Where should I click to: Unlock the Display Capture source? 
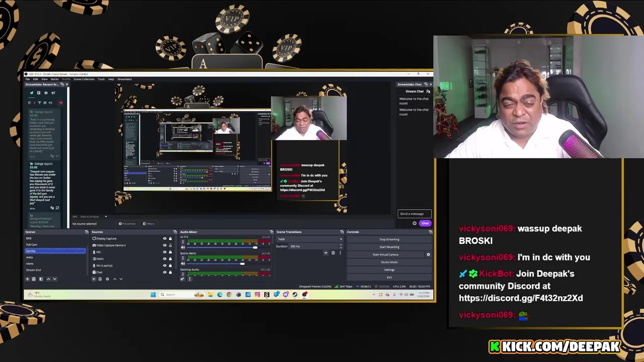coord(170,238)
